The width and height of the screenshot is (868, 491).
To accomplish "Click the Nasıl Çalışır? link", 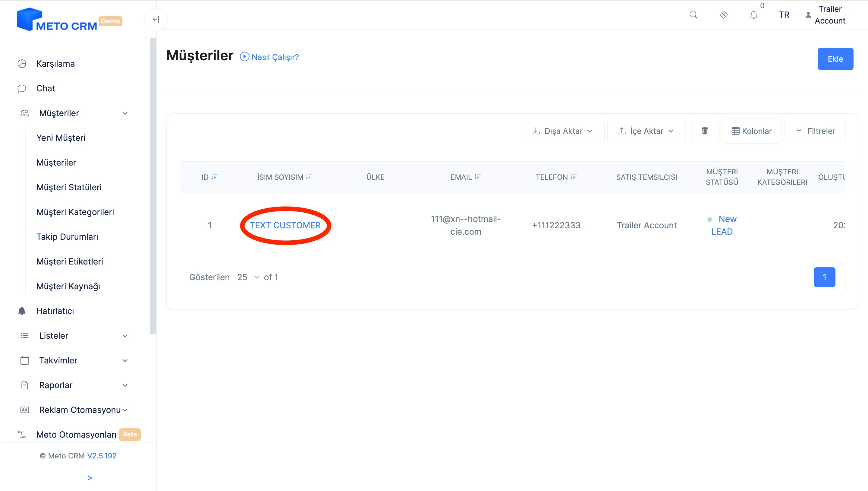I will click(x=275, y=57).
